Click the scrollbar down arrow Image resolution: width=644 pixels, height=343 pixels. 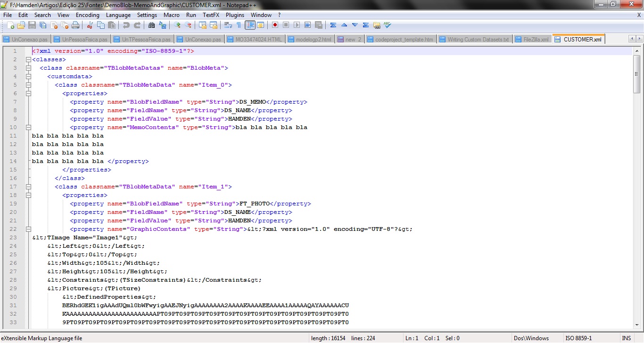[x=637, y=325]
